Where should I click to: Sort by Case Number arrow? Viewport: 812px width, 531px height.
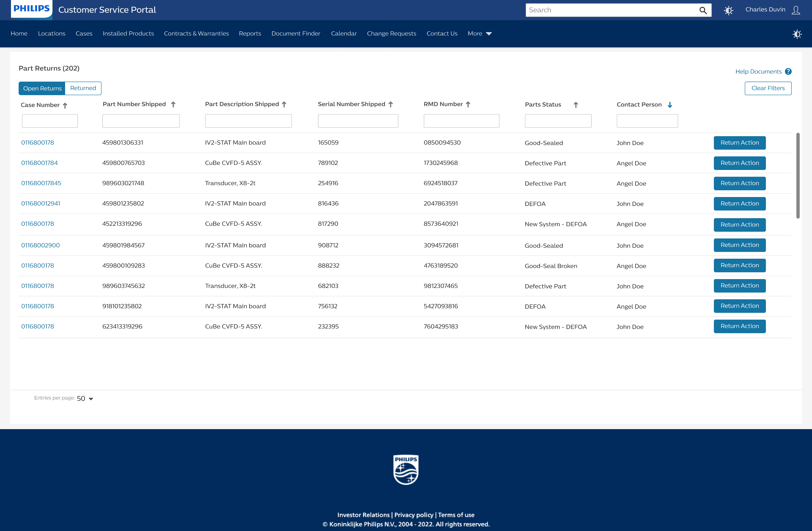coord(65,105)
